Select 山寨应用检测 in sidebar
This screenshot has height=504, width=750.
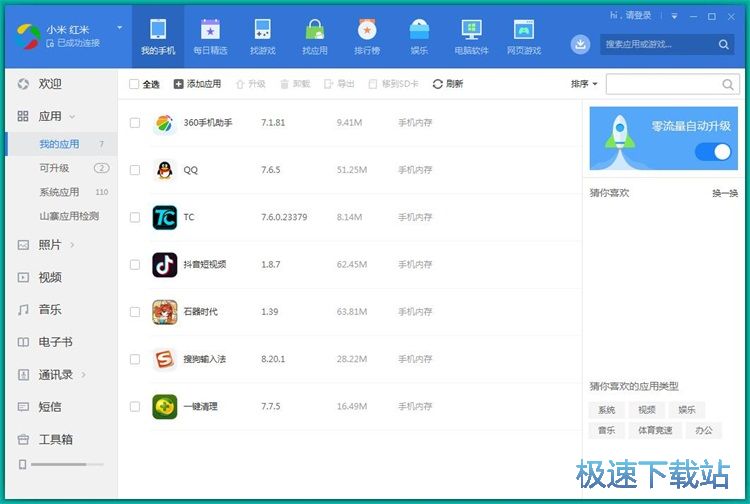(x=61, y=216)
